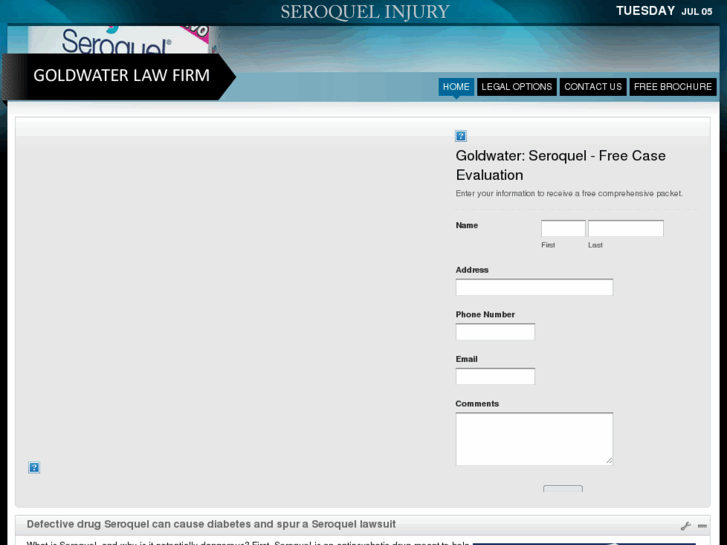Screen dimensions: 727x545
Task: Open the wrench settings icon on article panel
Action: 686,526
